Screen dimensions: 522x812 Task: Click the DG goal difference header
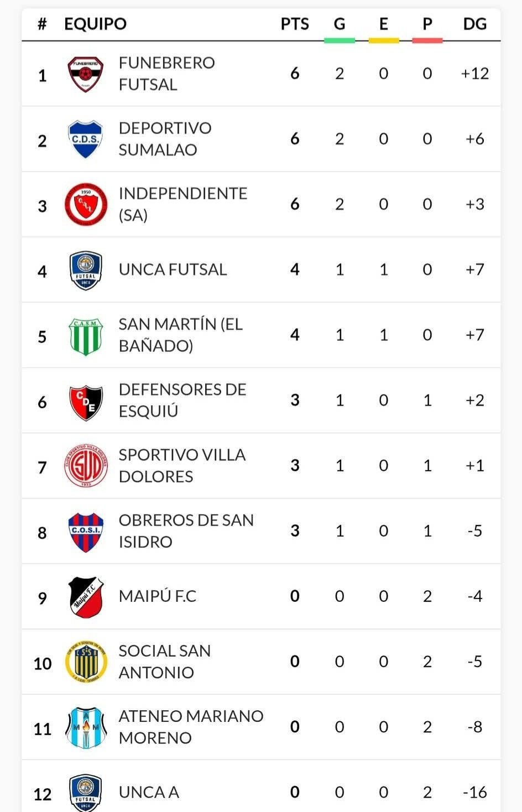[475, 24]
